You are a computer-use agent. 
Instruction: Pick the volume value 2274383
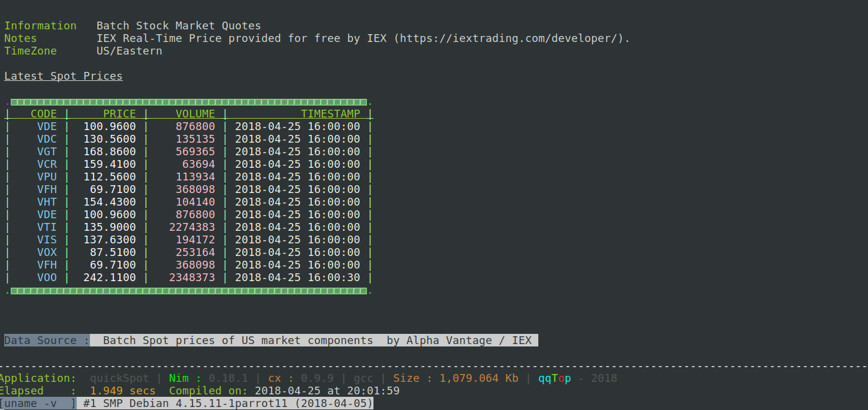pyautogui.click(x=192, y=227)
